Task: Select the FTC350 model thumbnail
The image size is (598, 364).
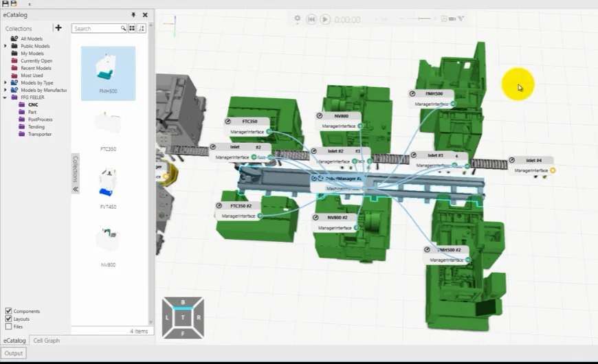Action: pos(108,130)
